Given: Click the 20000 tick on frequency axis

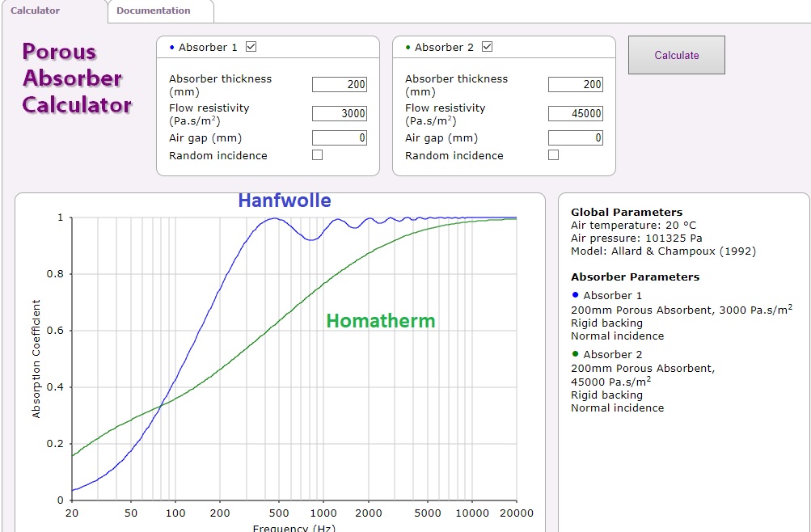Looking at the screenshot, I should tap(516, 513).
